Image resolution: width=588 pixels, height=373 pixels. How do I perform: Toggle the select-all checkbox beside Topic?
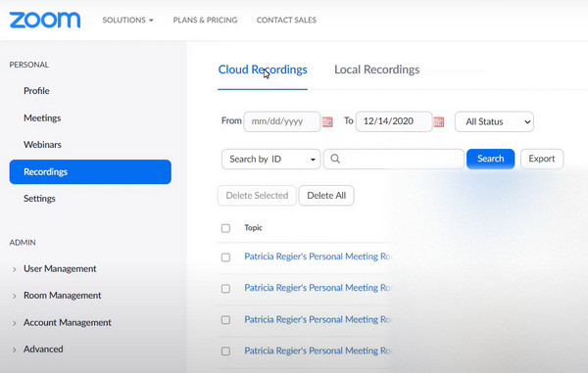[225, 228]
